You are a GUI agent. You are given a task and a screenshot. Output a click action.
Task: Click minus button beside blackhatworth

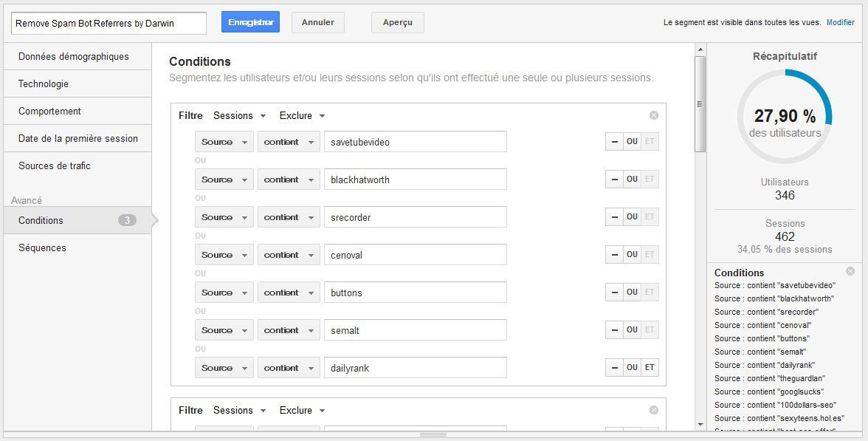click(613, 180)
